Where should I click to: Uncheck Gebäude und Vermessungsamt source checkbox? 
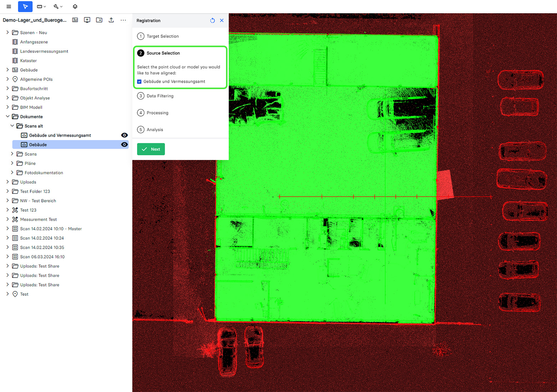(x=139, y=82)
